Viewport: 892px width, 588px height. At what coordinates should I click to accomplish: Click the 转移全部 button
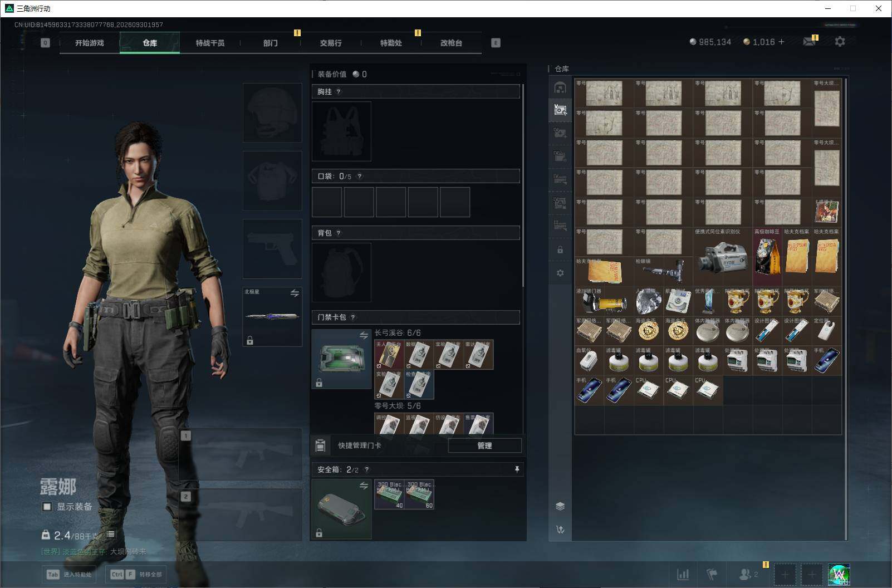(136, 574)
